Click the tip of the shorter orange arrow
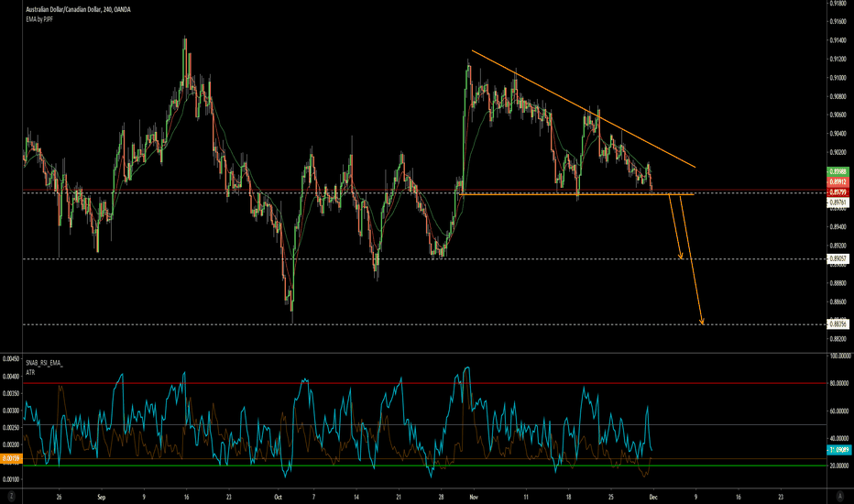Viewport: 854px width, 504px height. tap(682, 258)
